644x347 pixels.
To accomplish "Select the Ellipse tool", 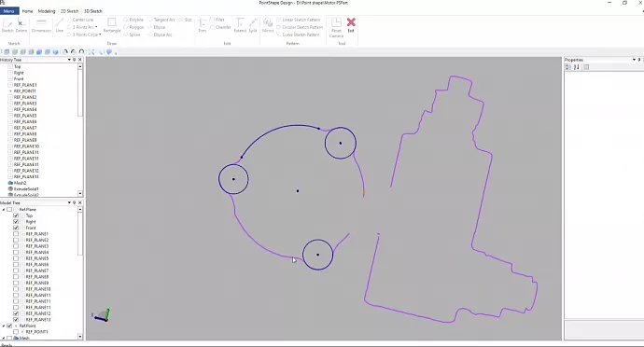I will click(157, 27).
